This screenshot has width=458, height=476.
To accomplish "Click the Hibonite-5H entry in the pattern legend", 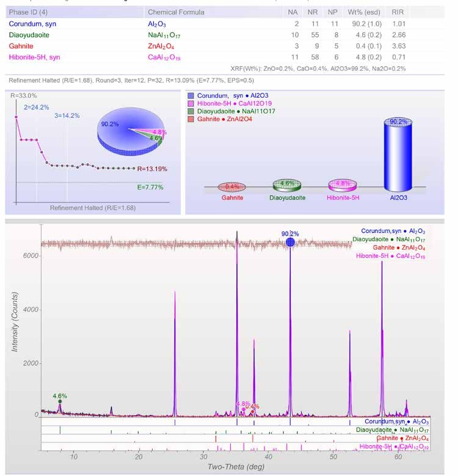I will click(390, 256).
